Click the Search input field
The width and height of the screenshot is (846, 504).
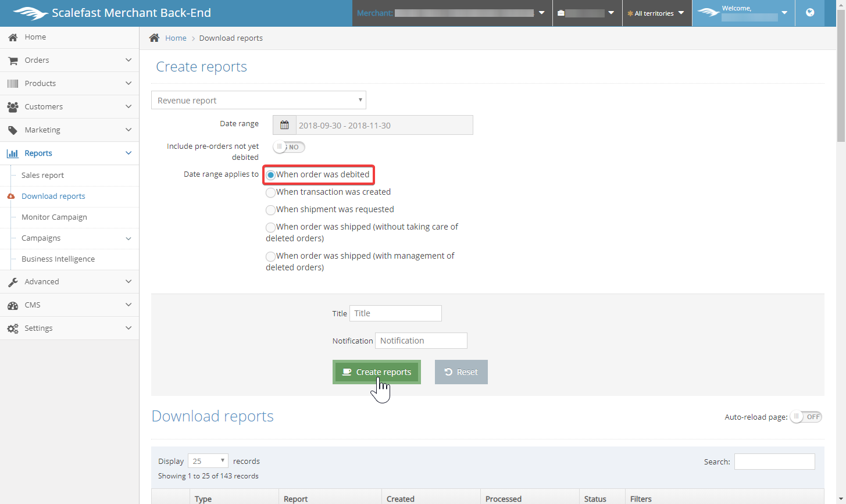coord(774,462)
